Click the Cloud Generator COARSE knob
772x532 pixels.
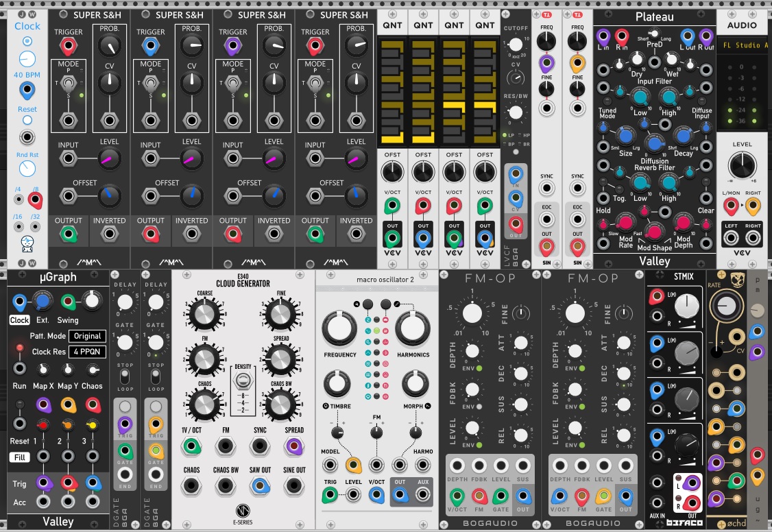(x=205, y=314)
